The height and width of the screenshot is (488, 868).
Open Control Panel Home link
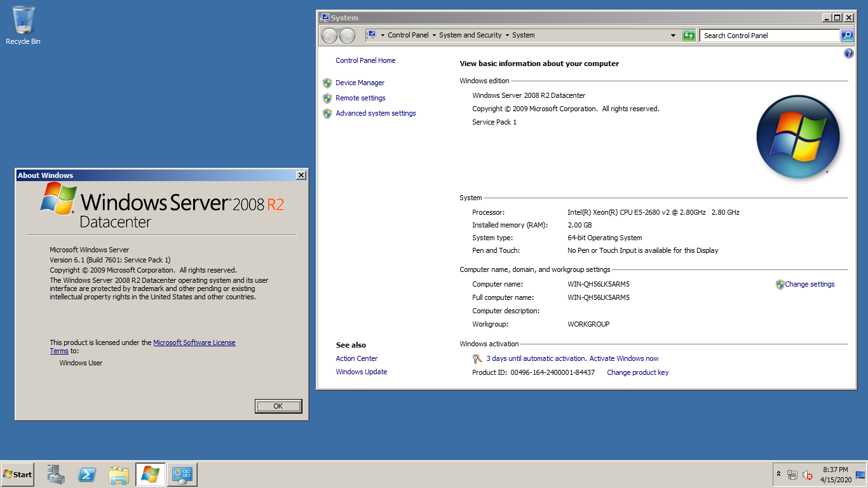click(365, 60)
